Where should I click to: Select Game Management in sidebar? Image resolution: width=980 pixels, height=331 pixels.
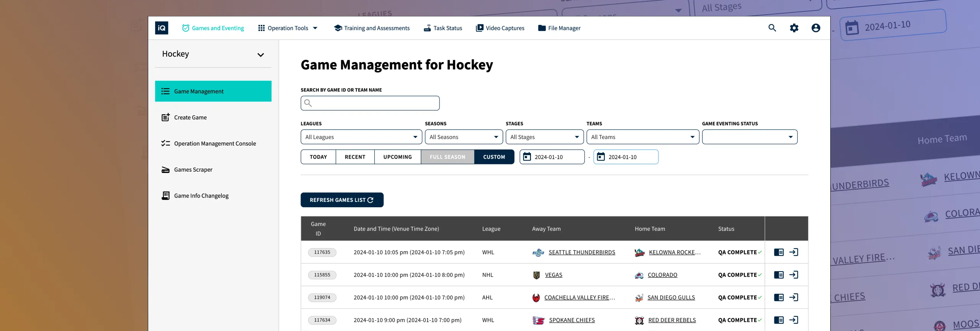coord(213,91)
